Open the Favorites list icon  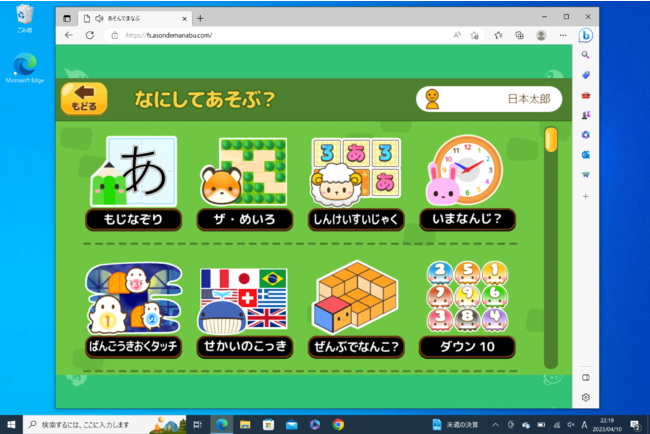point(498,35)
